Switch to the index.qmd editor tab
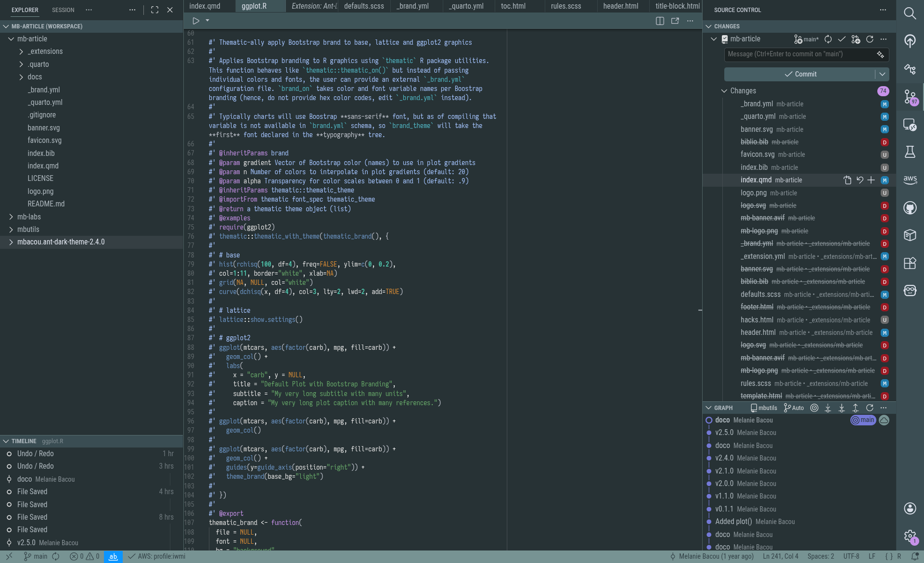Viewport: 924px width, 563px height. [205, 6]
